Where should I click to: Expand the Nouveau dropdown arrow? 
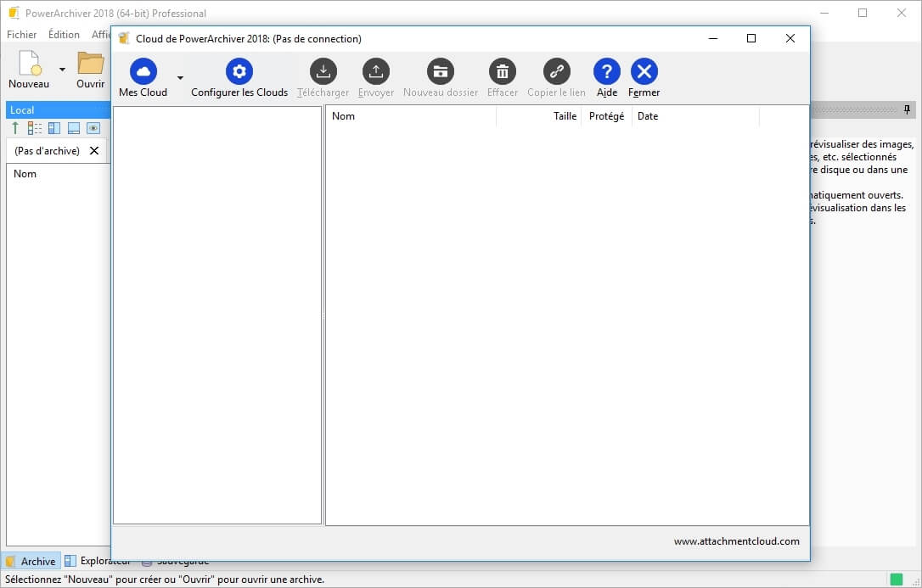pyautogui.click(x=62, y=70)
